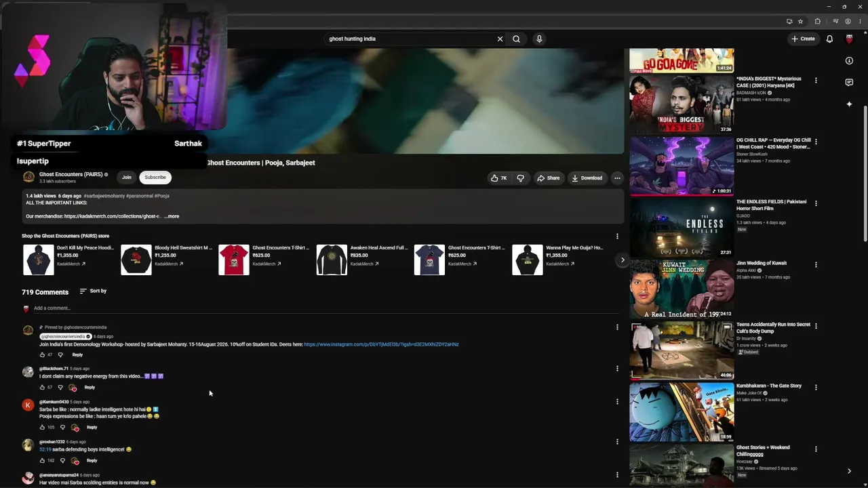868x488 pixels.
Task: Like the pinned comment with 47 likes
Action: pyautogui.click(x=42, y=354)
